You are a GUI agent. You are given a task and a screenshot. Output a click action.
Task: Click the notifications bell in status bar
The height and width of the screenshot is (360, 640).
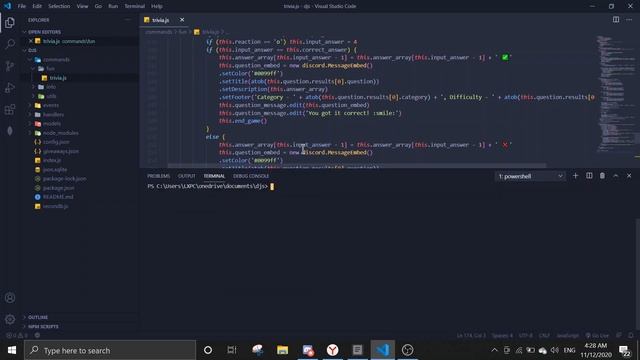(x=631, y=335)
